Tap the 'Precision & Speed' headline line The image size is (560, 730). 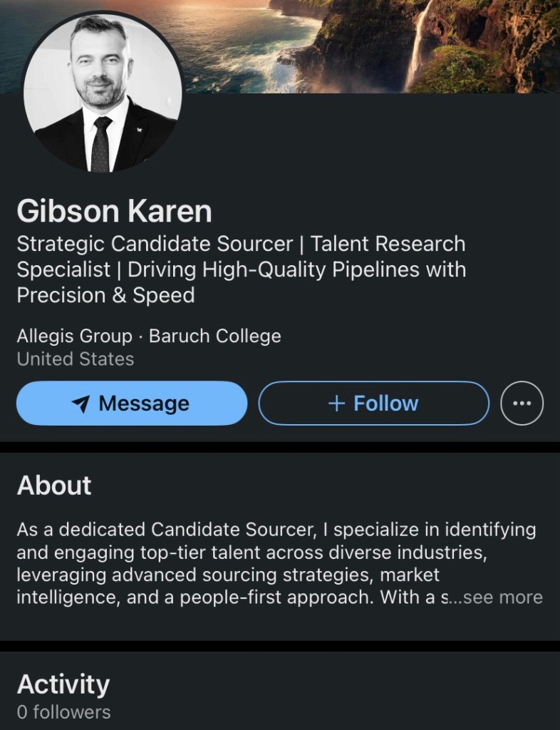105,295
